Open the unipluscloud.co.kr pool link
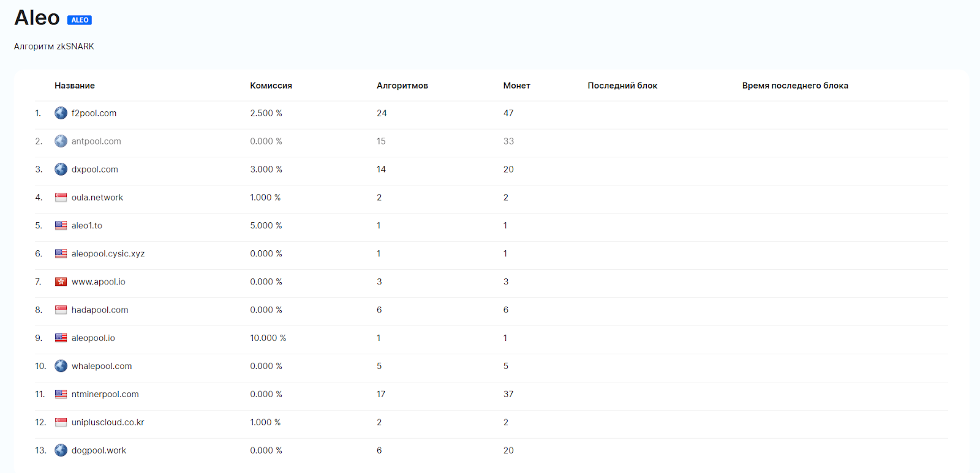Viewport: 980px width, 473px height. [x=108, y=423]
